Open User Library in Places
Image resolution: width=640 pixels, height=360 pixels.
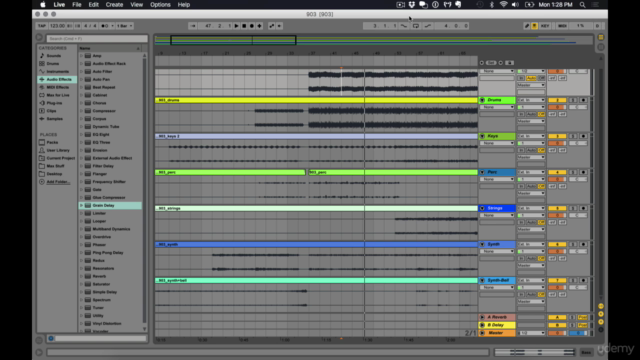(58, 150)
